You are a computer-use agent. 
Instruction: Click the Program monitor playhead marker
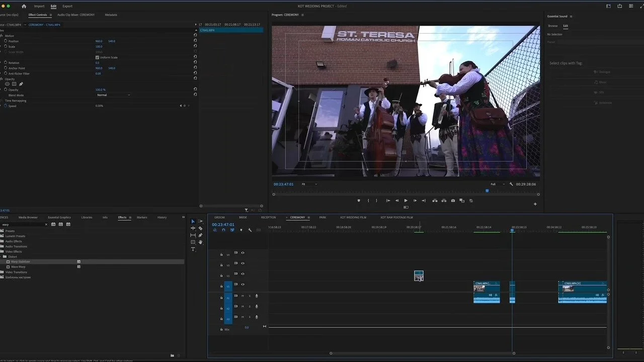(487, 191)
